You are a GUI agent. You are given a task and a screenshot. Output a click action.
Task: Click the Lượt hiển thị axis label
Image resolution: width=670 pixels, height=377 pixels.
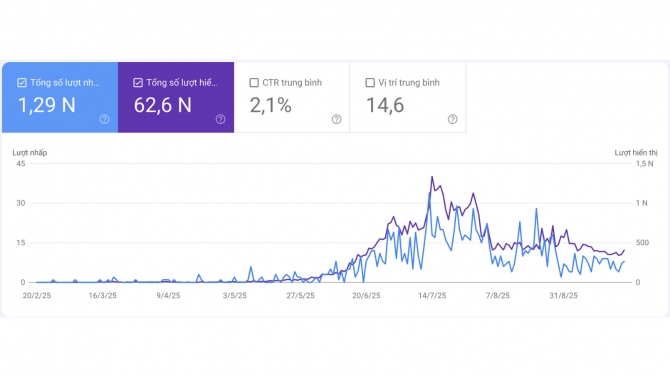coord(636,153)
